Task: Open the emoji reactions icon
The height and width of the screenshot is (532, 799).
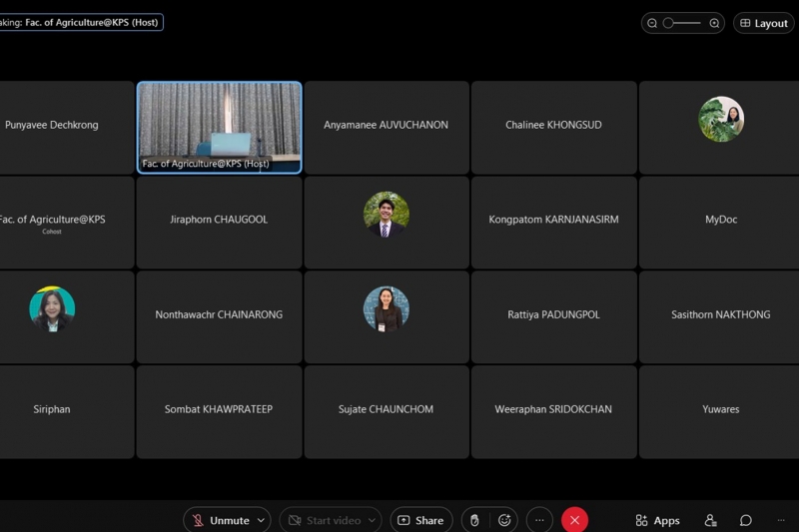Action: 504,520
